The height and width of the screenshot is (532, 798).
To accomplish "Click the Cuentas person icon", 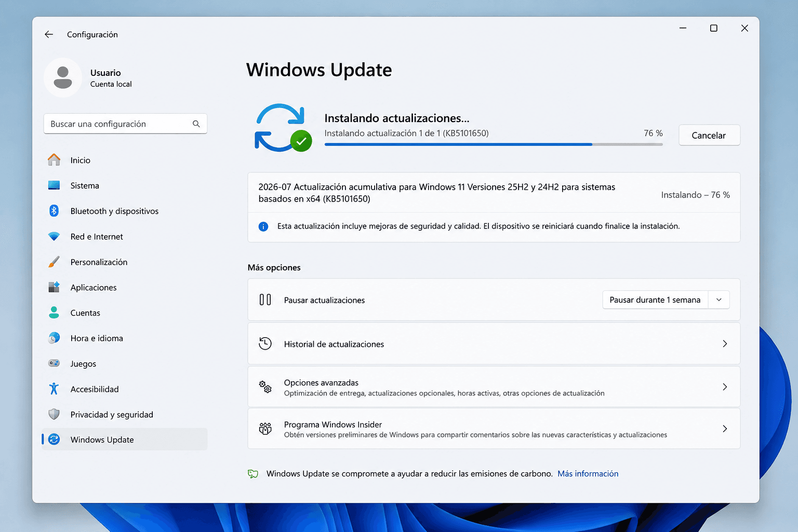I will tap(54, 313).
